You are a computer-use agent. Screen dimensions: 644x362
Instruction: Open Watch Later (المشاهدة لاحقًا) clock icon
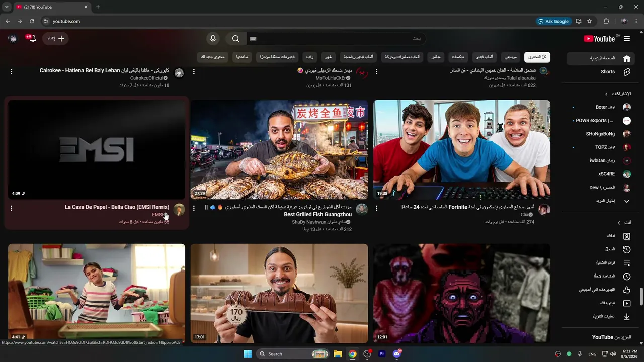coord(627,277)
